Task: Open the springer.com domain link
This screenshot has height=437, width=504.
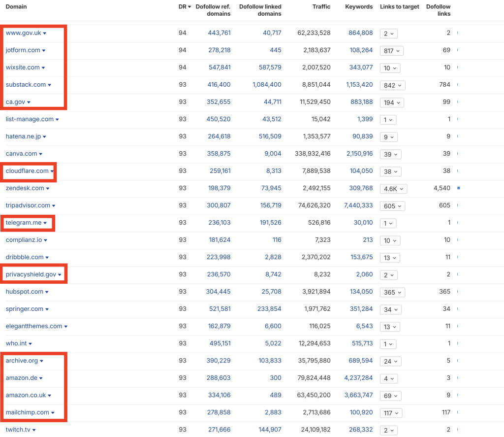Action: point(25,309)
